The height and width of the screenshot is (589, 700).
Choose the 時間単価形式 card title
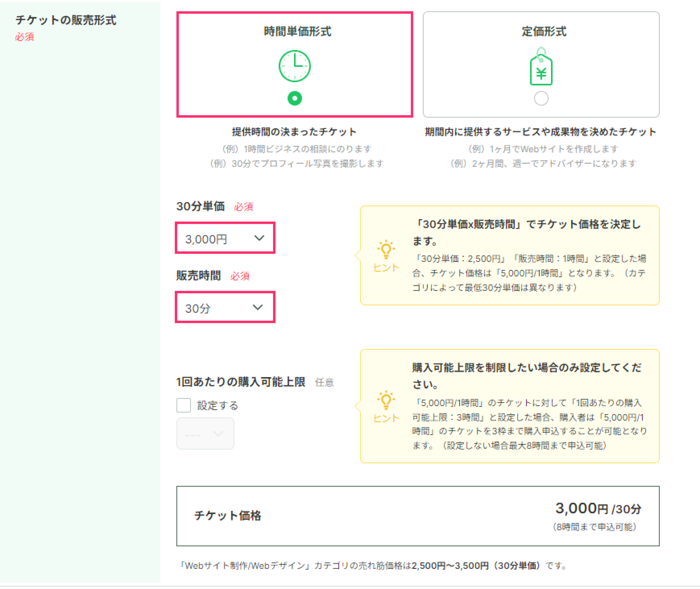point(297,32)
